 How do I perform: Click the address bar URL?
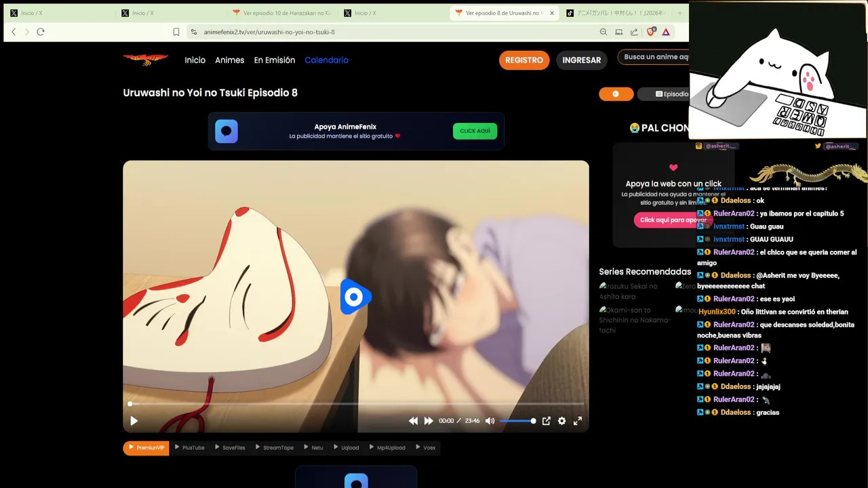click(269, 32)
